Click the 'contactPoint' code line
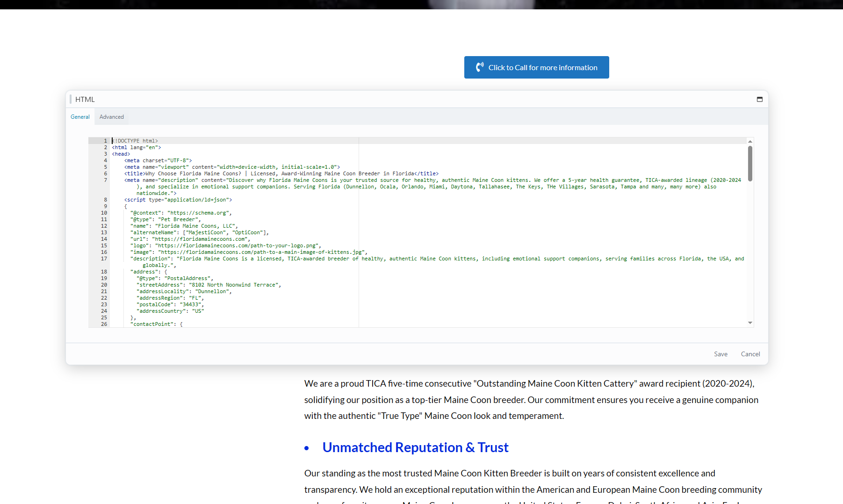The height and width of the screenshot is (504, 843). pos(157,324)
